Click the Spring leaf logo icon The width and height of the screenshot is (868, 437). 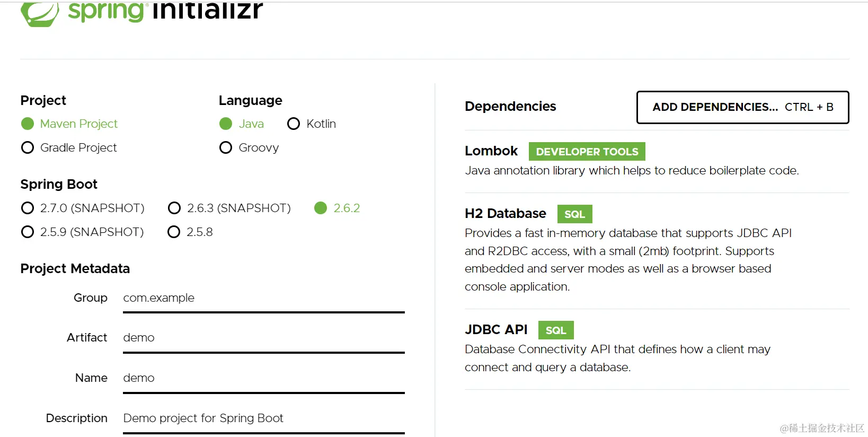40,13
